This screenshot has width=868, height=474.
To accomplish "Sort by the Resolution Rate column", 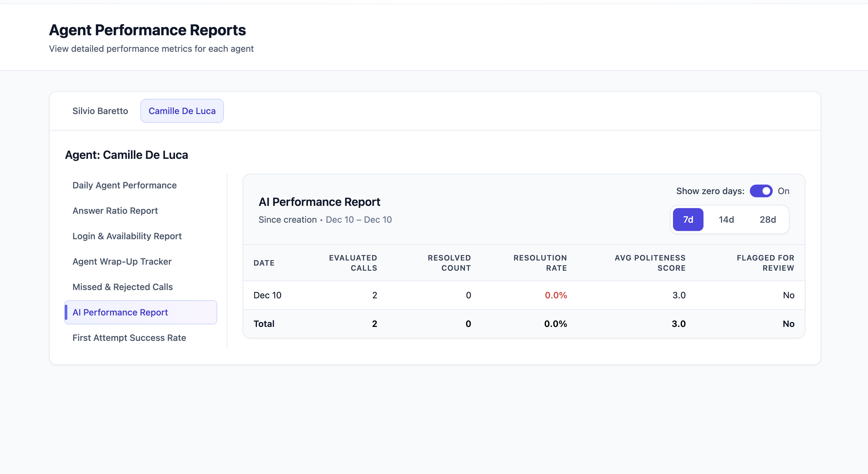I will 540,263.
